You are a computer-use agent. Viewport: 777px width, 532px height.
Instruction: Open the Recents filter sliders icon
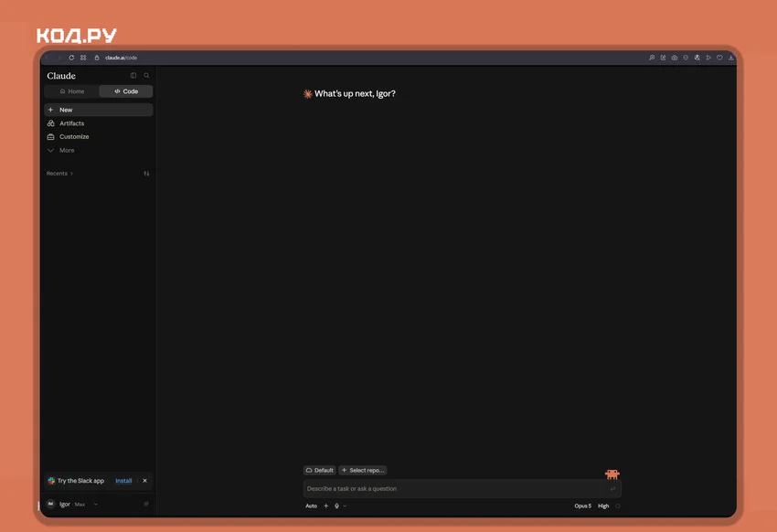click(x=146, y=174)
